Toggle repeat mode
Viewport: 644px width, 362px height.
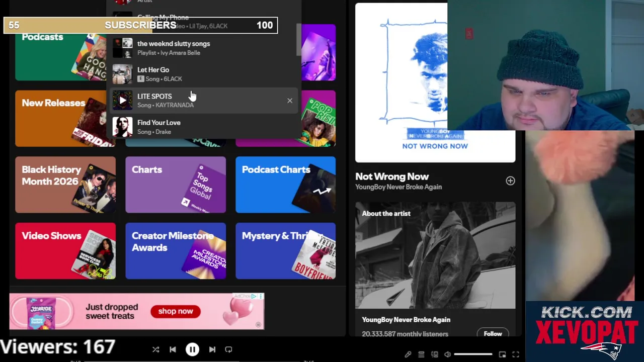pyautogui.click(x=228, y=349)
